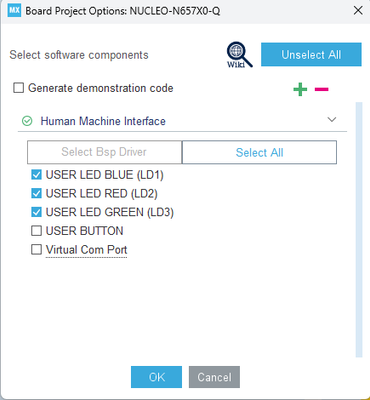The height and width of the screenshot is (400, 370).
Task: Uncheck USER LED BLUE (LD1)
Action: (x=36, y=175)
